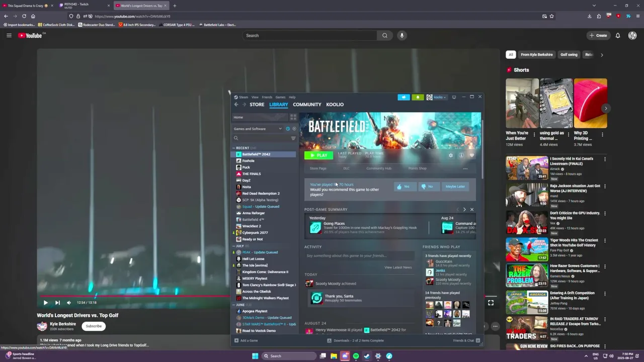Select 'Golf swing' chip in YouTube sidebar
644x362 pixels.
pyautogui.click(x=569, y=54)
